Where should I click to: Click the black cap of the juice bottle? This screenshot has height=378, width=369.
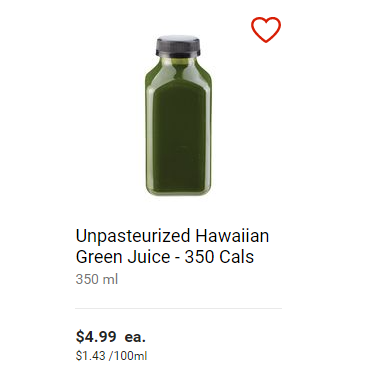[x=178, y=47]
